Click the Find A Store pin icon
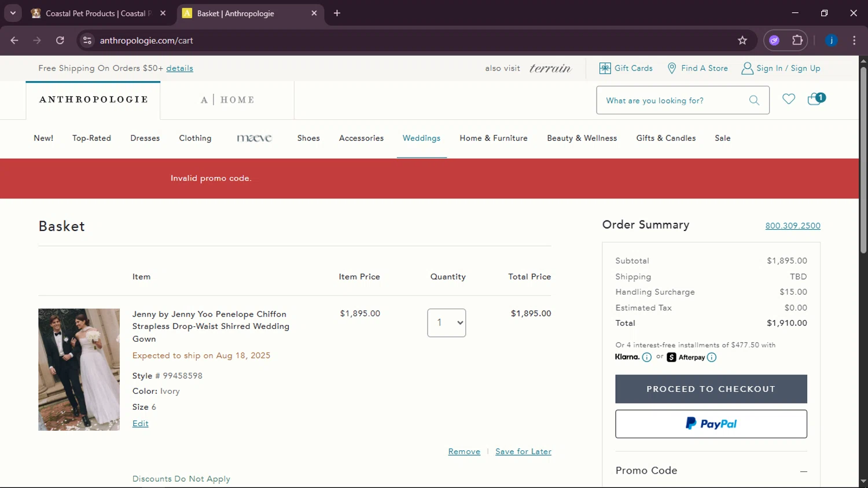This screenshot has height=488, width=868. [672, 68]
